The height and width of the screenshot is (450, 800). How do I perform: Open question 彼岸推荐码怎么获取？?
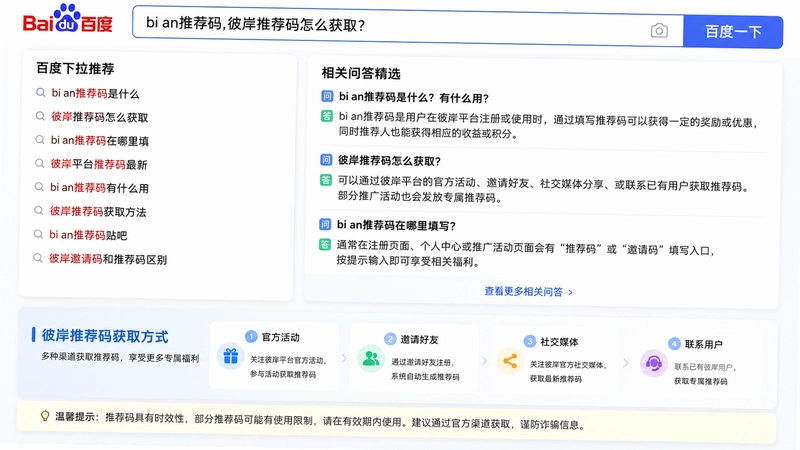(389, 161)
